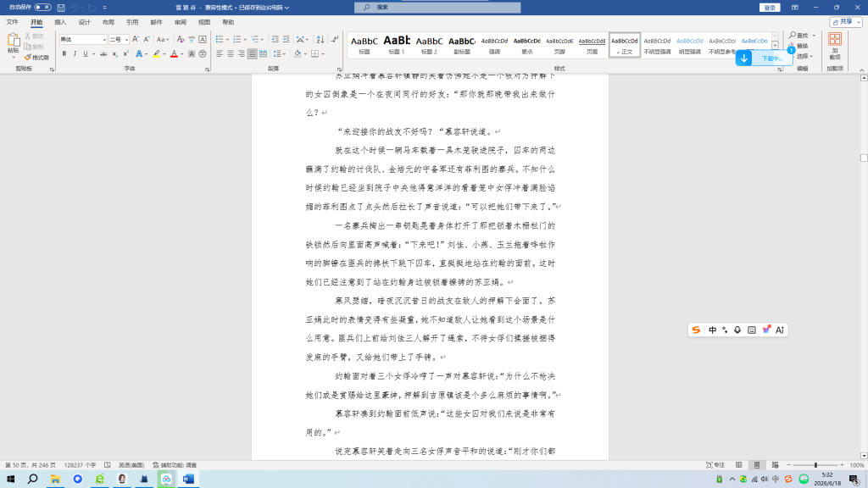Switch to the 插入 (Insert) ribbon tab
The height and width of the screenshot is (488, 868).
[60, 22]
